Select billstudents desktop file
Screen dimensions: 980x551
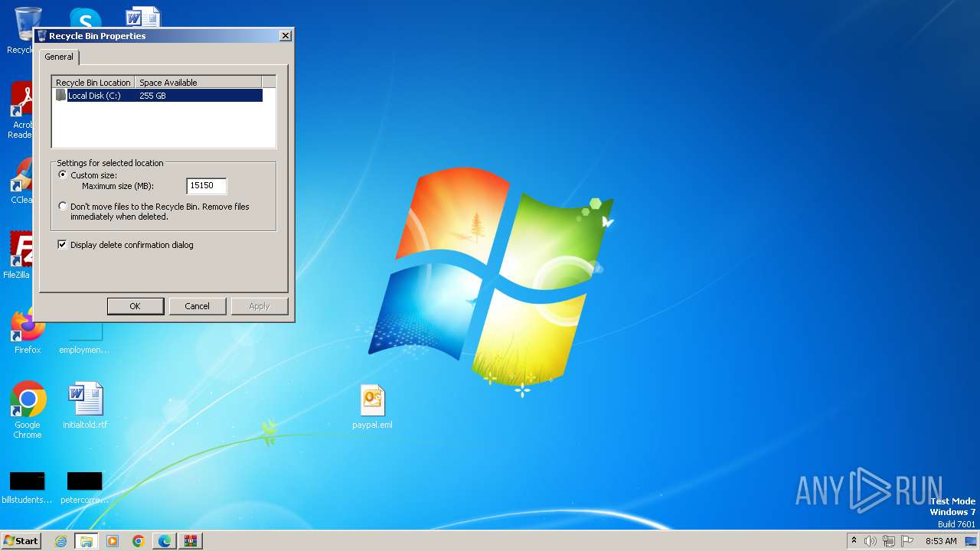(x=27, y=487)
